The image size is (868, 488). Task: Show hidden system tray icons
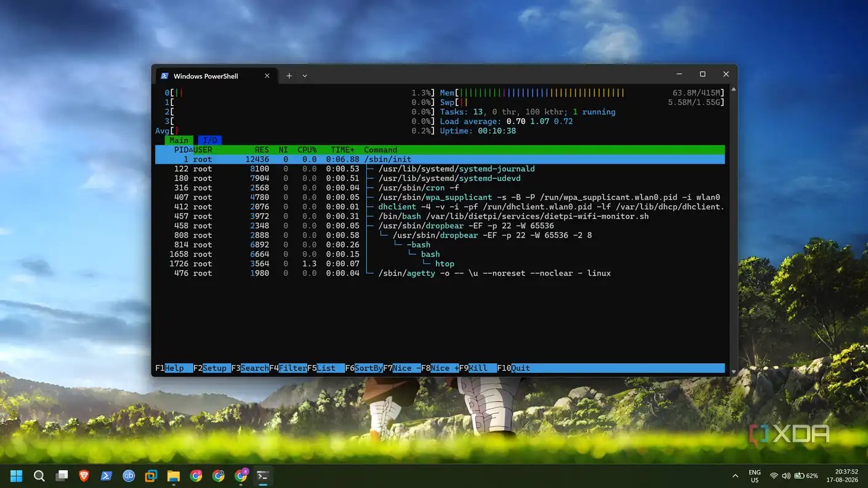735,476
